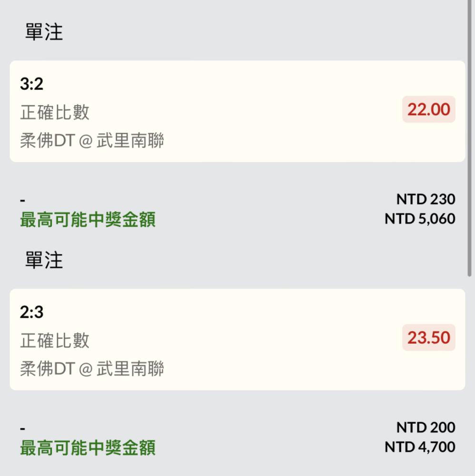Viewport: 475px width, 476px height.
Task: Click the dash beside NTD 230
Action: coord(22,200)
